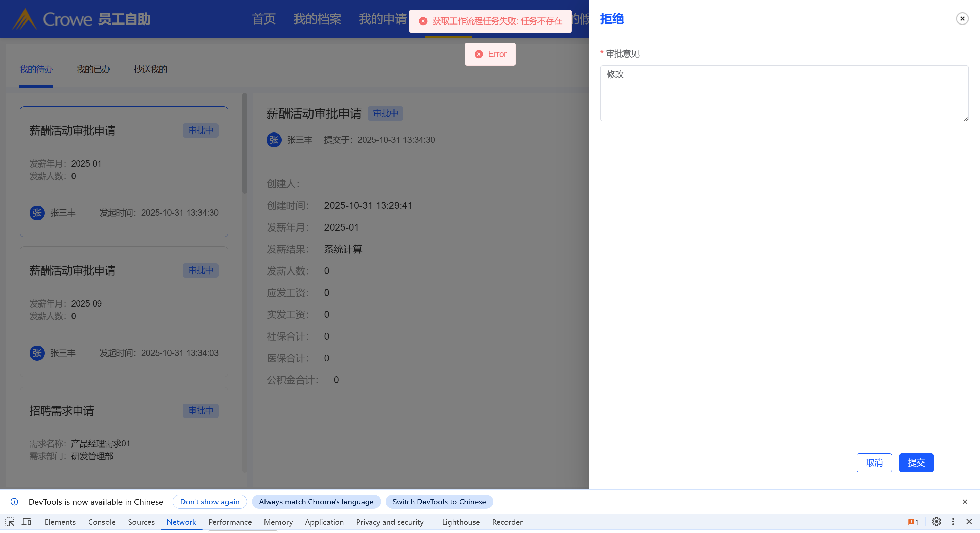Click the Crowe logo in header
Screen dimensions: 980x533
[52, 19]
